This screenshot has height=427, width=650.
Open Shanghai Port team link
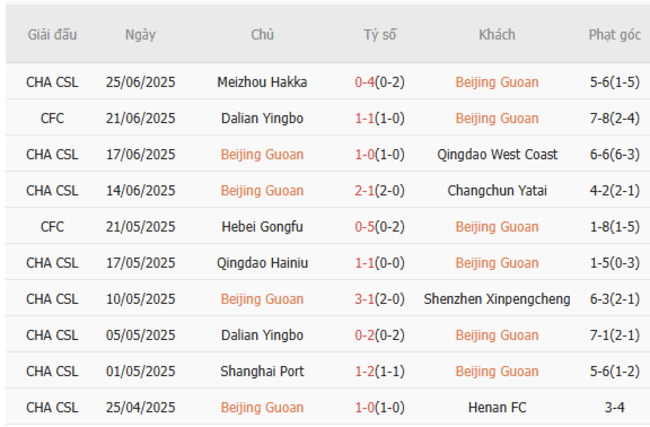pos(262,371)
